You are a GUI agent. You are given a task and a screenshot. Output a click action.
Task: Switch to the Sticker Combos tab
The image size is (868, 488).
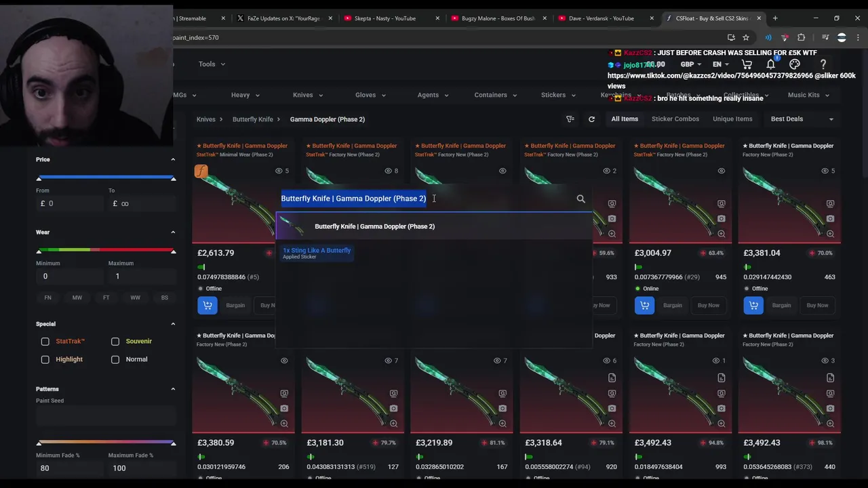(675, 119)
